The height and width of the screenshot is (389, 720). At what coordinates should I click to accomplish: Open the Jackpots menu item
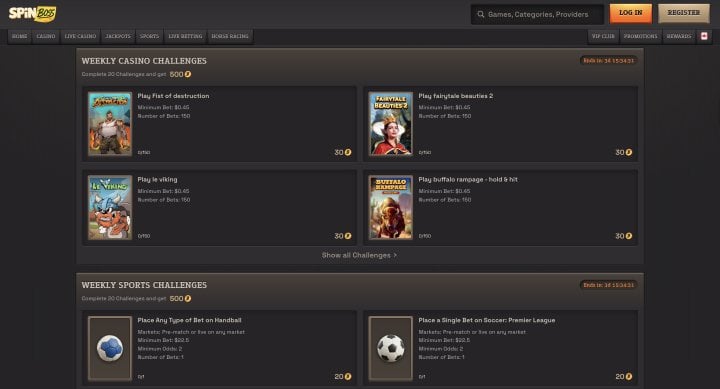(x=118, y=36)
